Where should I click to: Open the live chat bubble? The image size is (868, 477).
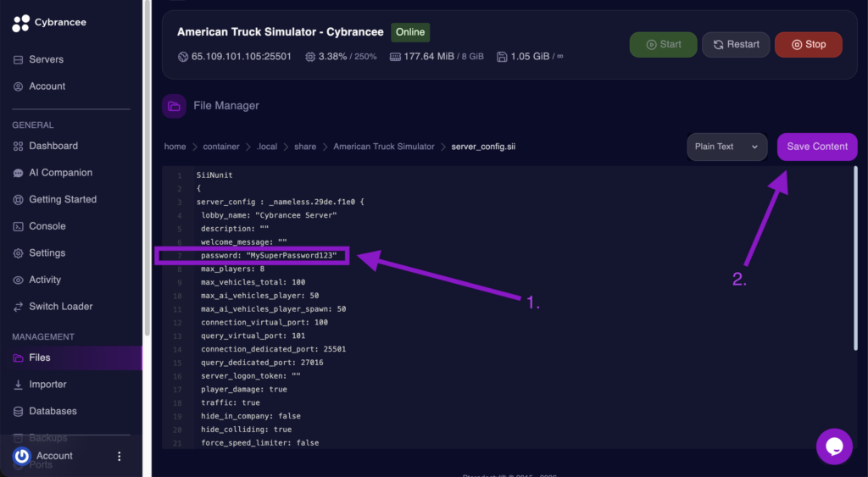[834, 446]
